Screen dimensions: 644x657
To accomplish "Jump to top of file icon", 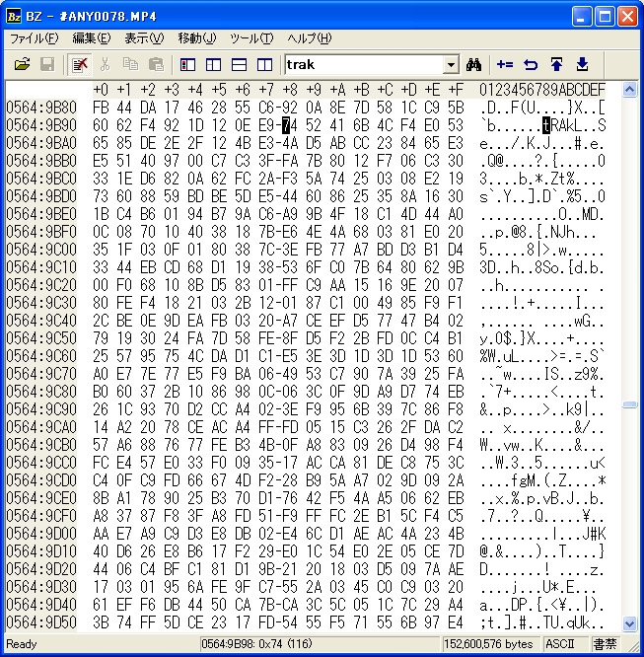I will [556, 64].
